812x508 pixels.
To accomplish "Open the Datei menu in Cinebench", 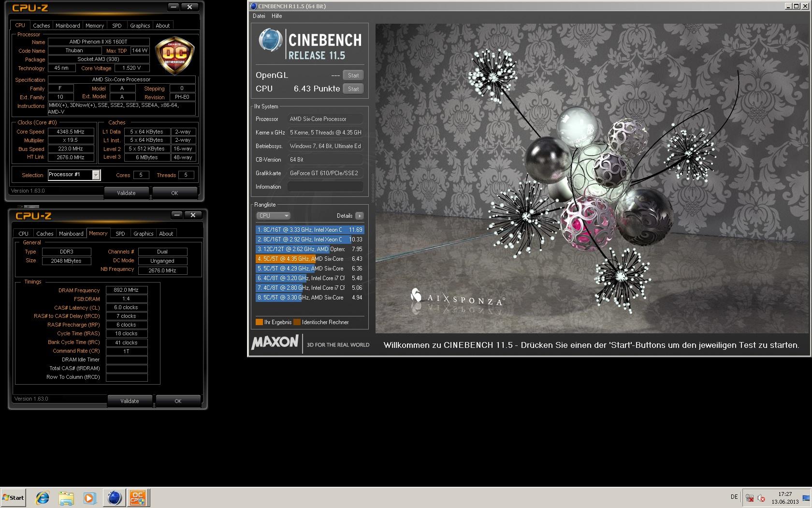I will pos(259,16).
